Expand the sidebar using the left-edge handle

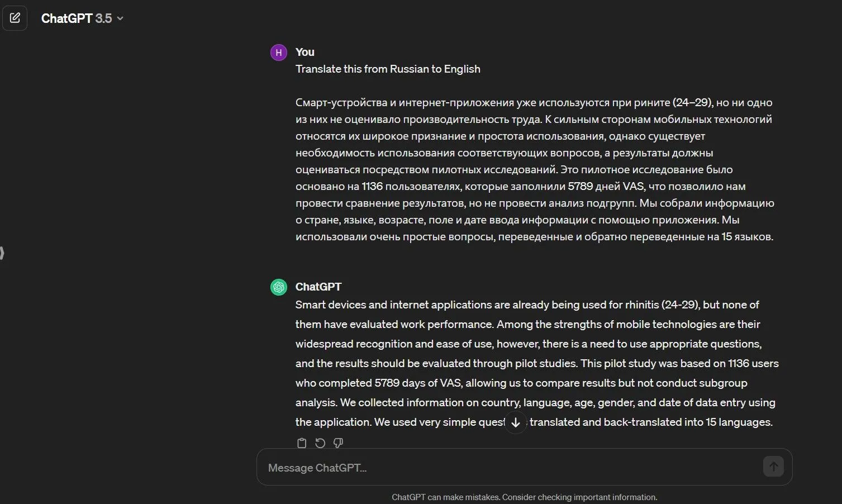[2, 252]
